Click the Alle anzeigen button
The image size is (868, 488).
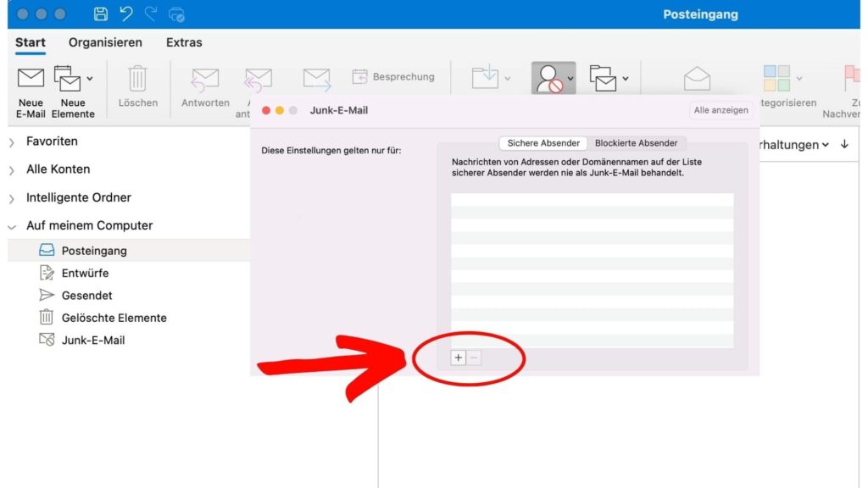(721, 110)
